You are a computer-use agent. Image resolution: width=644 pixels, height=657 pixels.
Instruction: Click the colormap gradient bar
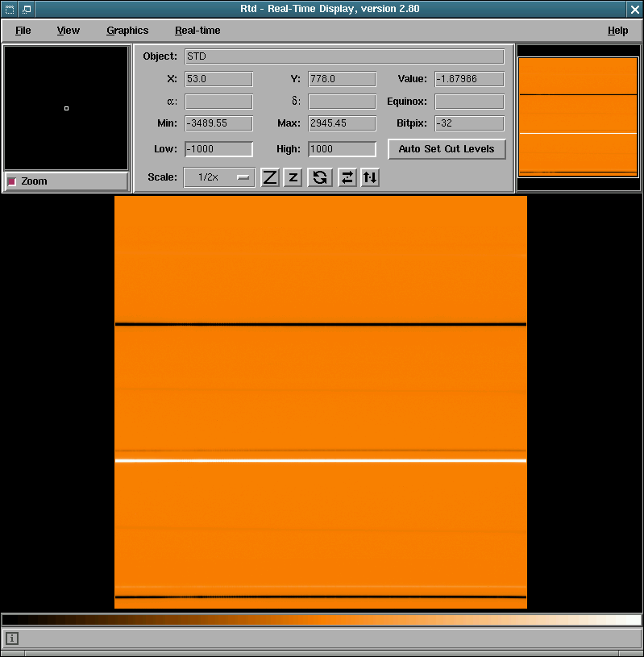322,620
